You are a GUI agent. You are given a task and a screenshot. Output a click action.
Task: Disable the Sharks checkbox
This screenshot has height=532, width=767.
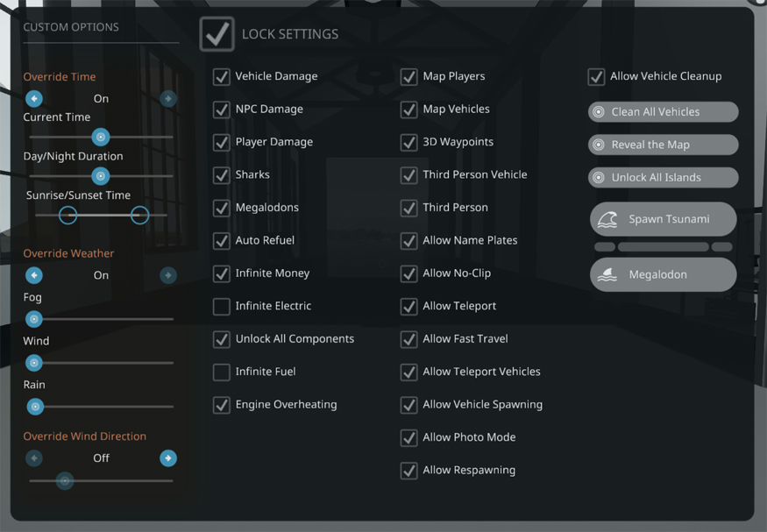(221, 174)
